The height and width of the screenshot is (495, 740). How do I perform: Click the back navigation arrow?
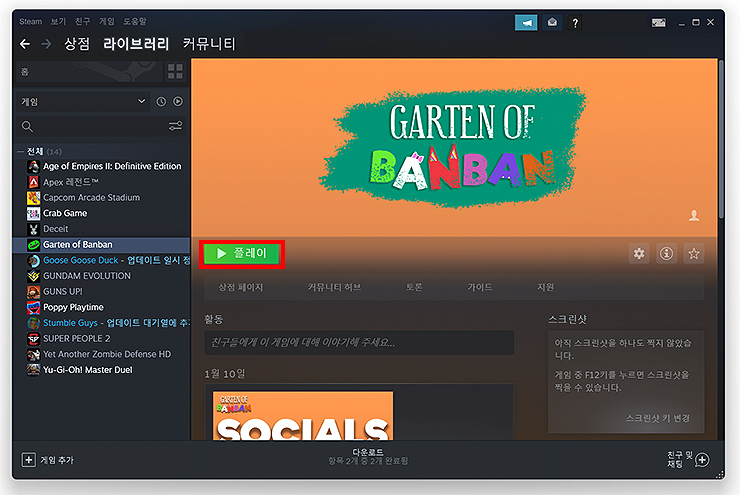[25, 44]
